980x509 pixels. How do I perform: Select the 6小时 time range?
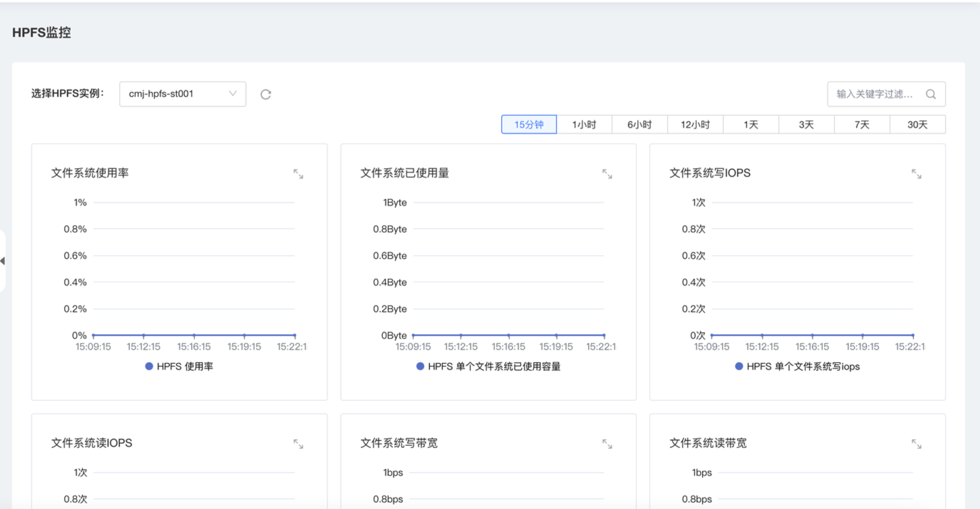(x=640, y=124)
